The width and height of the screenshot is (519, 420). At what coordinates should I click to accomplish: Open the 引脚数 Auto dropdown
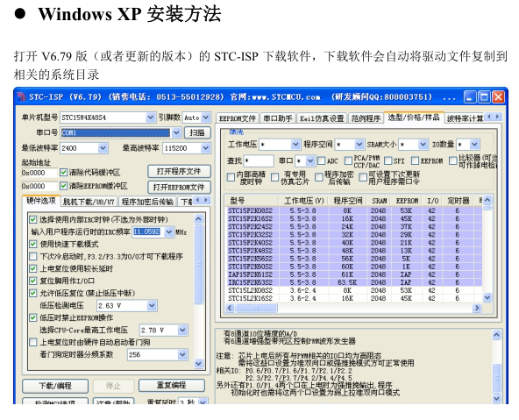pyautogui.click(x=206, y=117)
